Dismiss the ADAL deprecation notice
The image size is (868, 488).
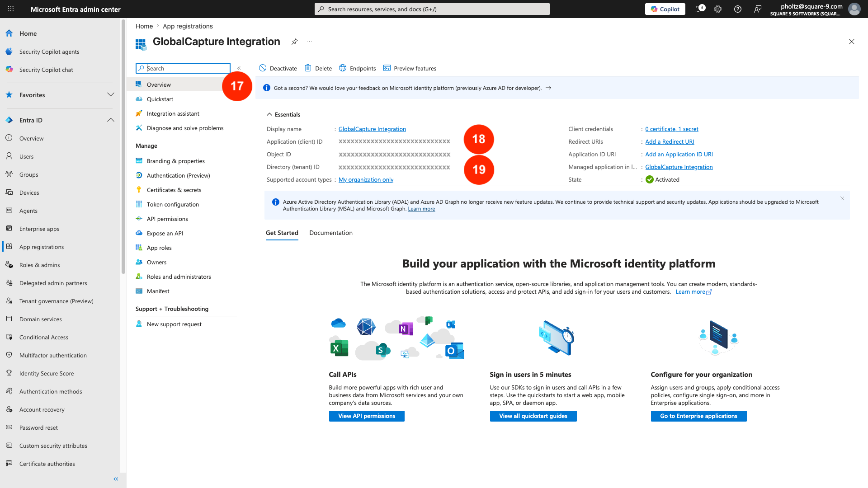[x=842, y=198]
